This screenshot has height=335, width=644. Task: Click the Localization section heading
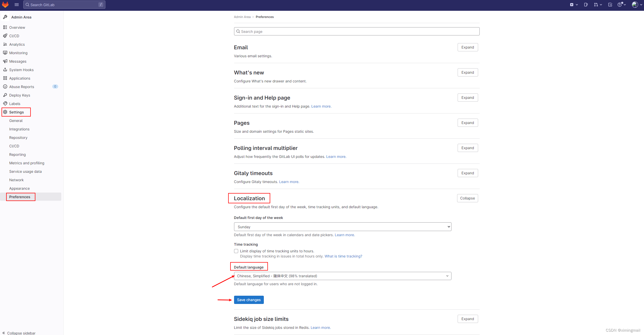pyautogui.click(x=249, y=198)
